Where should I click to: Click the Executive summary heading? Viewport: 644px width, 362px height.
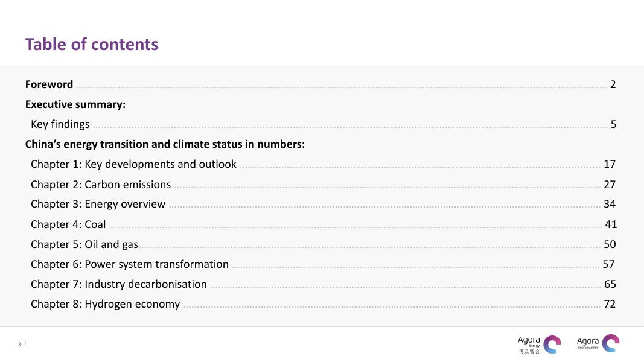[x=75, y=104]
